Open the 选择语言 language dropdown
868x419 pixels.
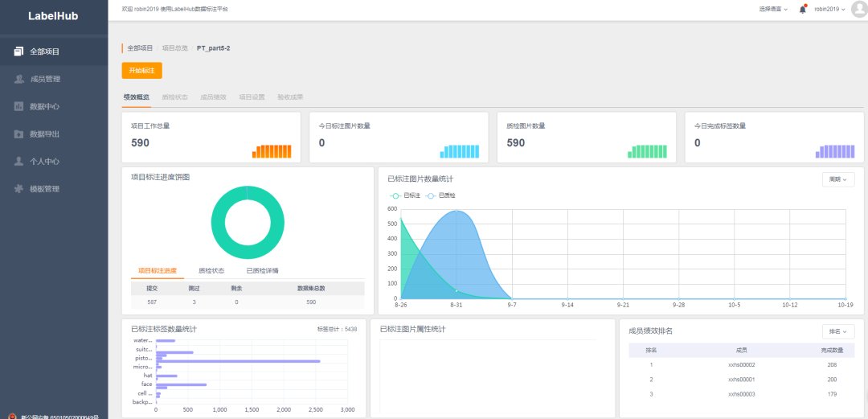click(774, 10)
